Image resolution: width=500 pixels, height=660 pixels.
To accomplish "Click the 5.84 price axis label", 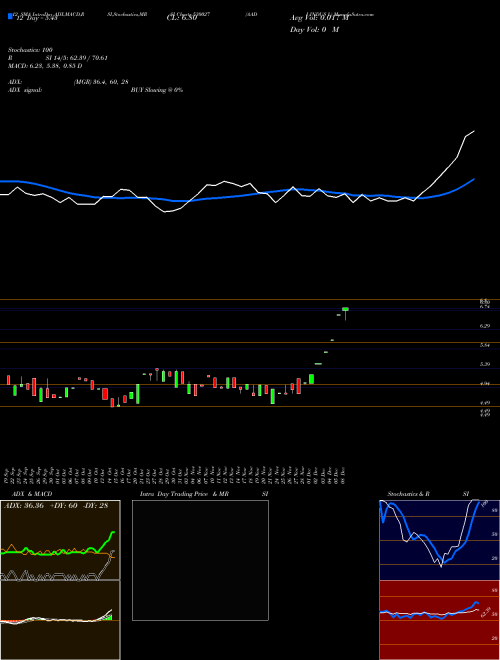I will pos(485,345).
